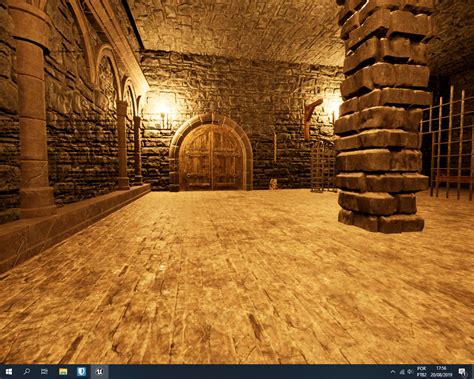474x379 pixels.
Task: Switch to Unreal Engine taskbar app
Action: [x=99, y=371]
